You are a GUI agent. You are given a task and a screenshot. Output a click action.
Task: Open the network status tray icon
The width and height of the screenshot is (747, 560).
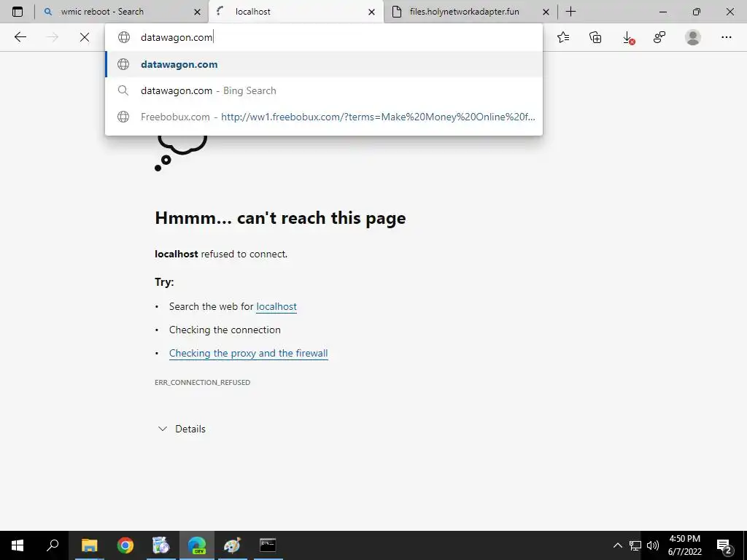tap(635, 545)
